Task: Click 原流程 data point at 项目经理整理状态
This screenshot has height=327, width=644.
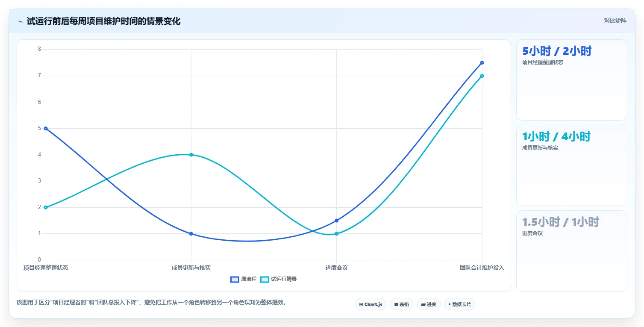Action: click(x=46, y=128)
